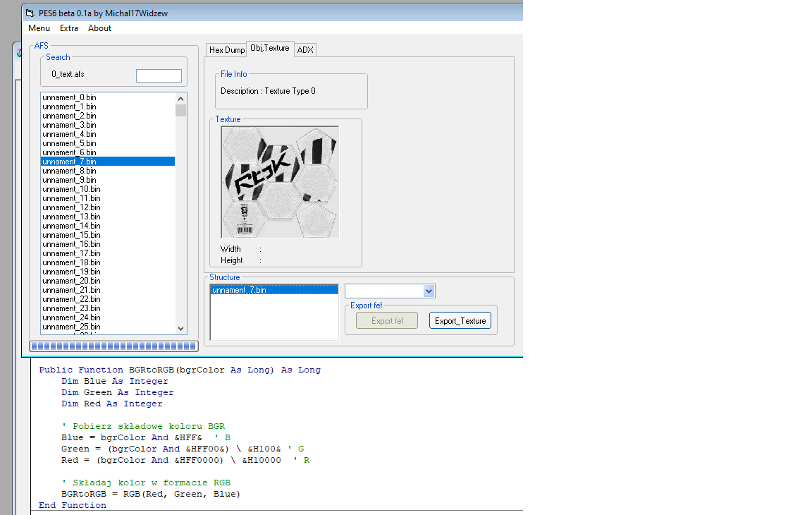Select unnament_1.bin in file list
The height and width of the screenshot is (515, 812).
click(108, 107)
